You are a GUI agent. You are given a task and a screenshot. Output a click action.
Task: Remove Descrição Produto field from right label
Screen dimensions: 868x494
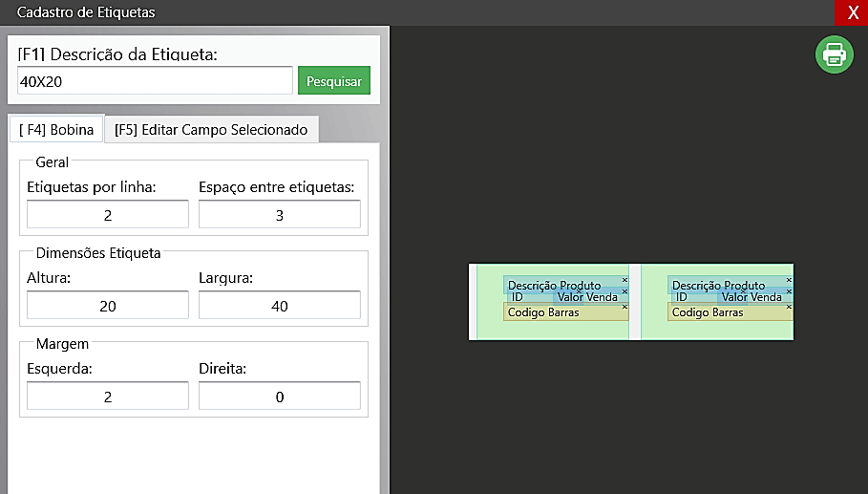click(789, 280)
